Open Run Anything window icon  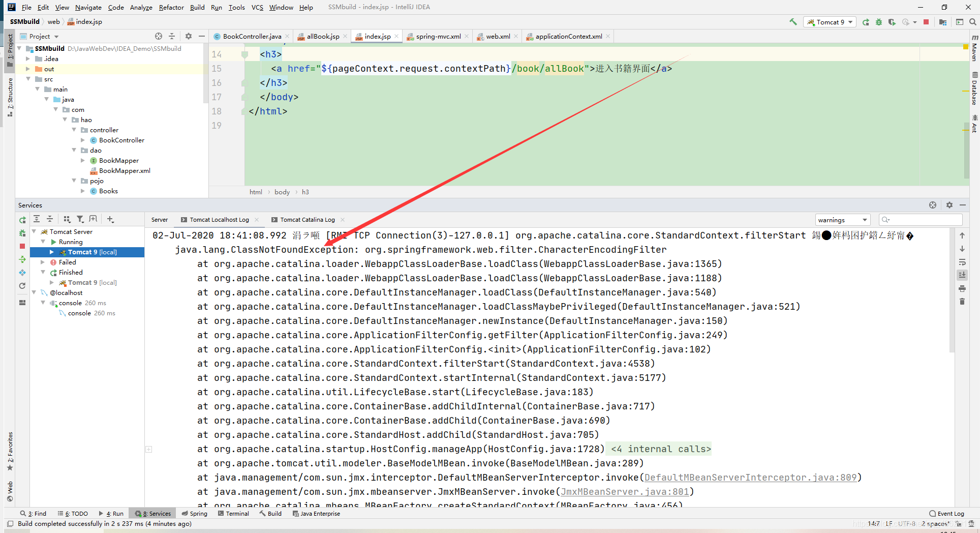(960, 22)
